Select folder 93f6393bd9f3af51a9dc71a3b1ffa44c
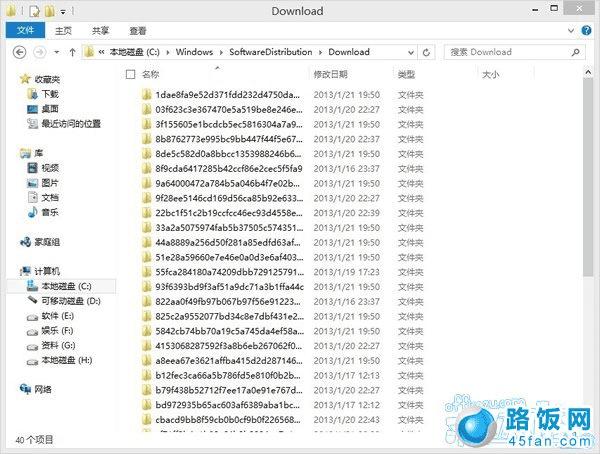600x454 pixels. point(230,287)
